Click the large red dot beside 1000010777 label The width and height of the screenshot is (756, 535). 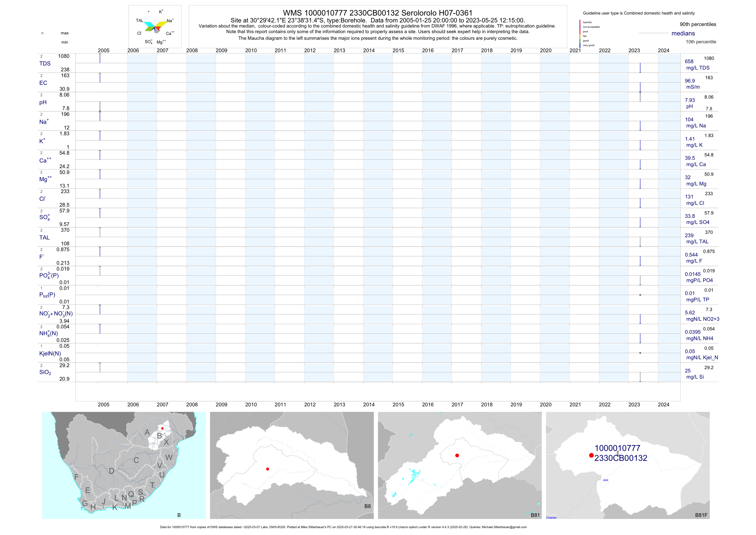point(591,455)
